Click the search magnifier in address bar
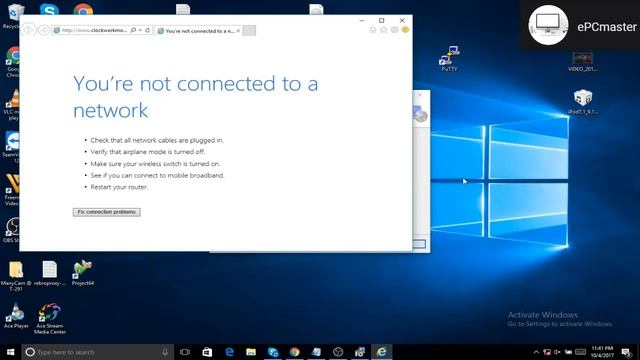The height and width of the screenshot is (360, 640). click(133, 30)
